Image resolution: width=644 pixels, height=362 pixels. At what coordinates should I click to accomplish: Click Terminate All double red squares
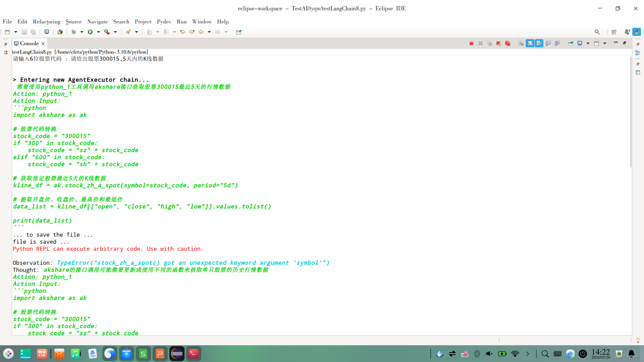click(x=507, y=43)
